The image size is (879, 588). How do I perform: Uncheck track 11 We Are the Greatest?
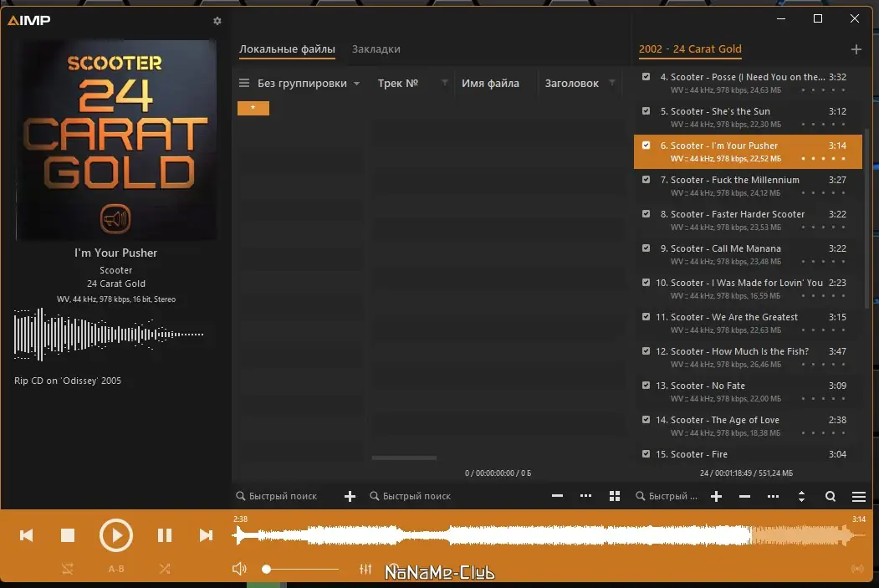pos(646,317)
